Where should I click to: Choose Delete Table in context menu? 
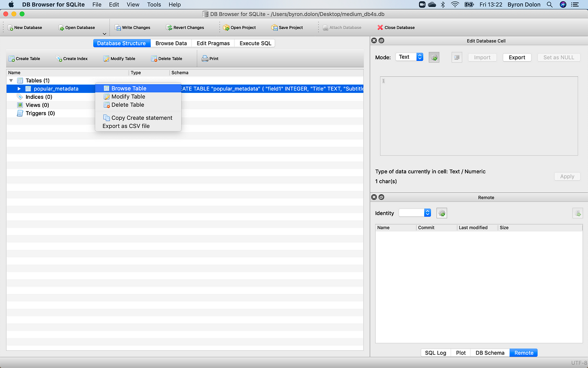pos(138,105)
